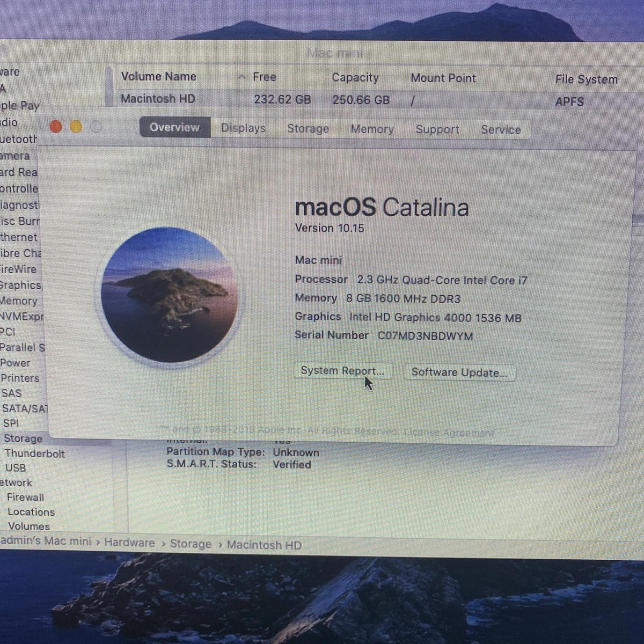Screen dimensions: 644x644
Task: Select Firewall under Network
Action: click(25, 497)
